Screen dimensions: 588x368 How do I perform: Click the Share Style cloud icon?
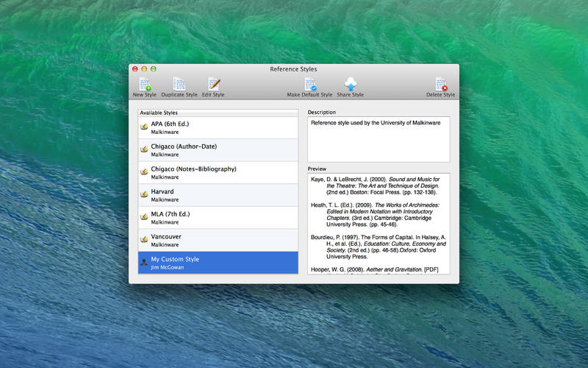(x=350, y=85)
